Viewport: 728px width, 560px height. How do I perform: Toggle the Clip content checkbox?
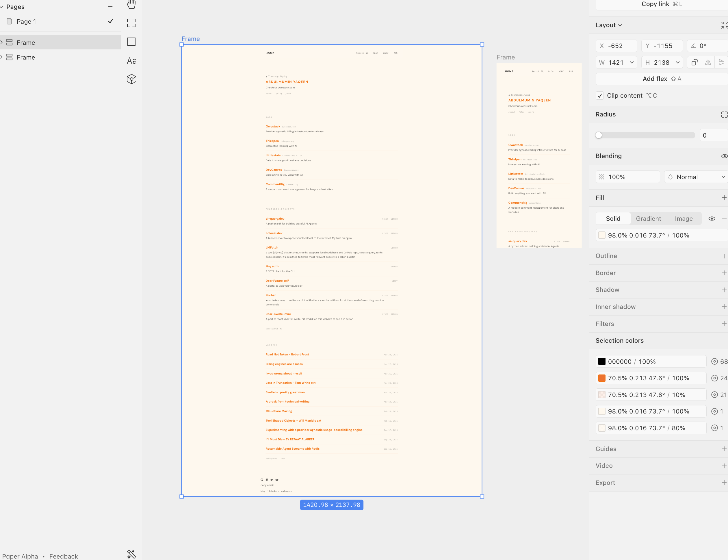coord(600,96)
